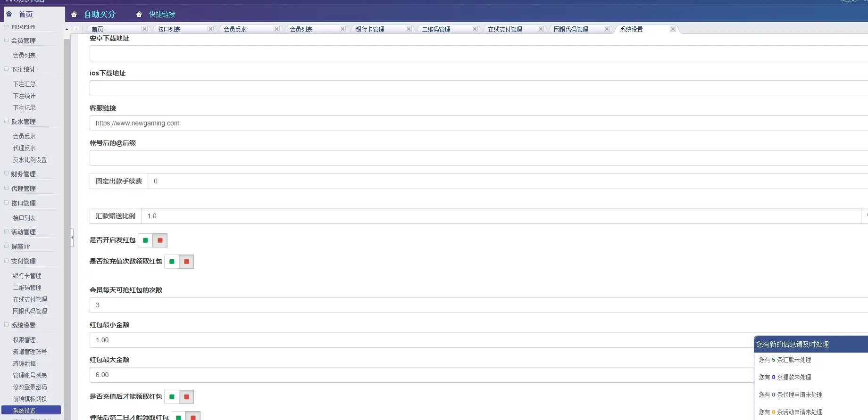Collapse the sidebar with the splitter handle
Image resolution: width=868 pixels, height=420 pixels.
click(x=72, y=238)
